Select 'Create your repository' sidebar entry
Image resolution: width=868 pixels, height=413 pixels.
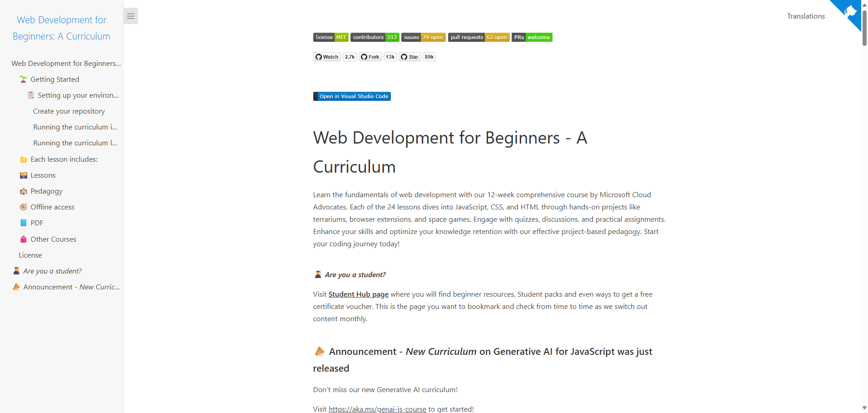click(x=69, y=111)
